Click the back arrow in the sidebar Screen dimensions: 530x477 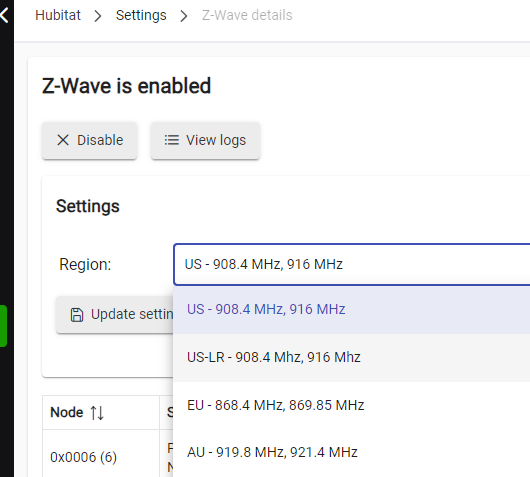point(4,15)
